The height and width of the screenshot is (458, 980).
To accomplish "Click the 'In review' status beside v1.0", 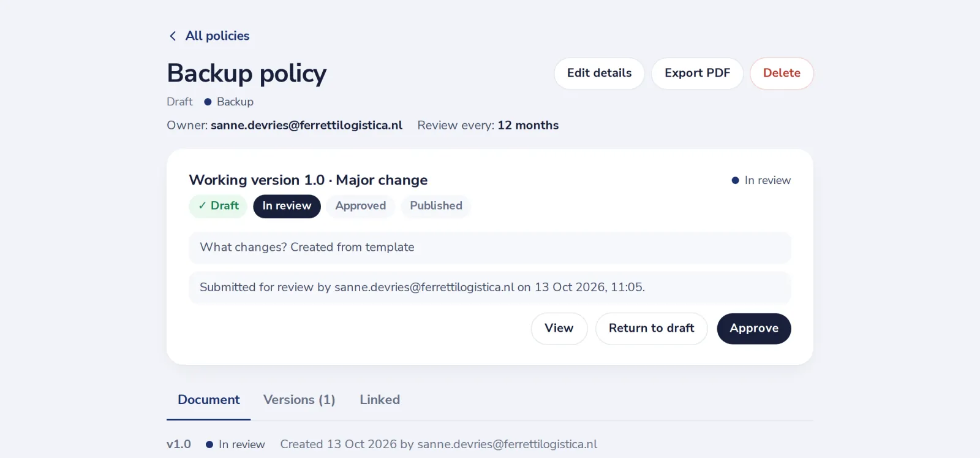I will pyautogui.click(x=236, y=445).
